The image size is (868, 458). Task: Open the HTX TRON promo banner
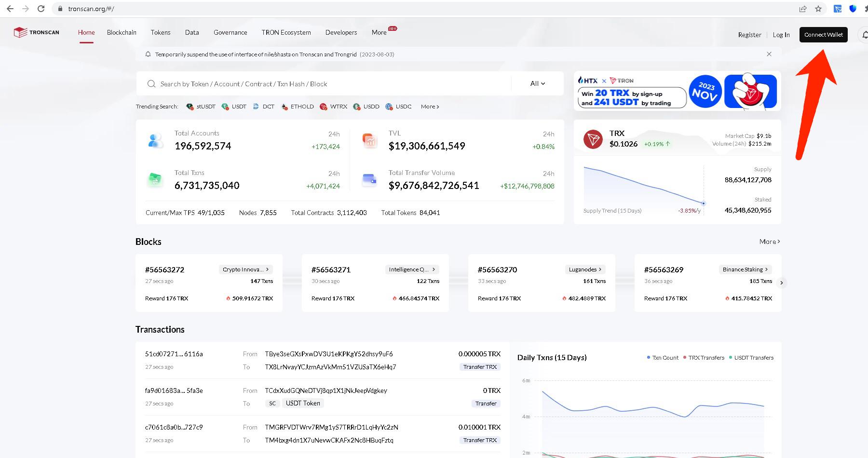[677, 91]
